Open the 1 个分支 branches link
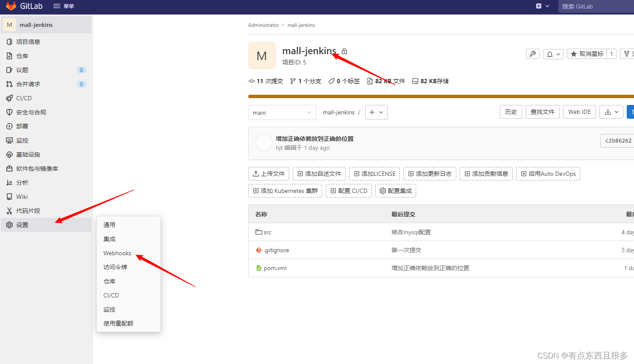 point(305,81)
